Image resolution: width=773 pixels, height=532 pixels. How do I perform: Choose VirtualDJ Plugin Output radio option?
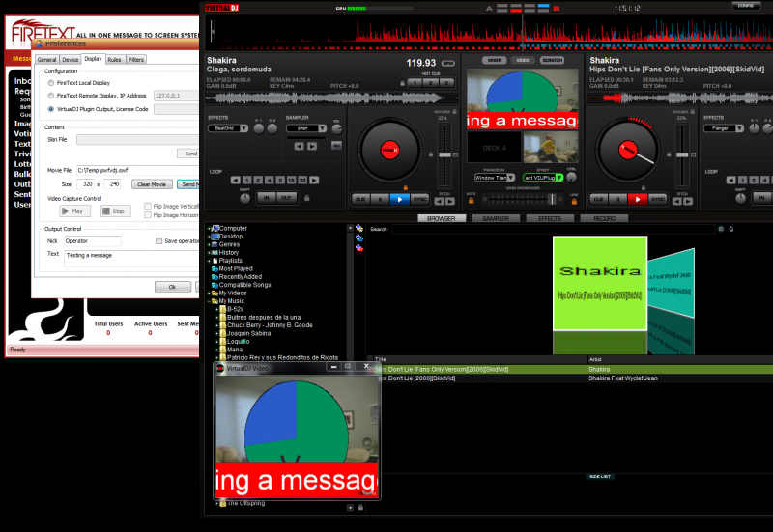(x=50, y=109)
